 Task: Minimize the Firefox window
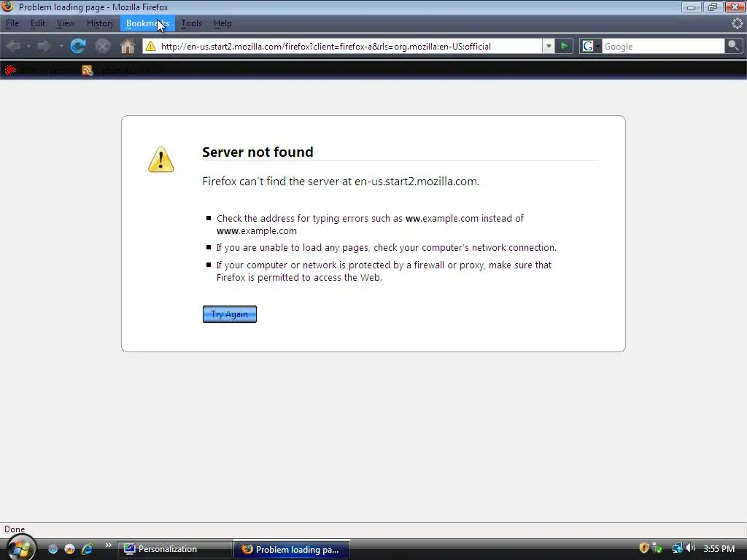[x=691, y=7]
